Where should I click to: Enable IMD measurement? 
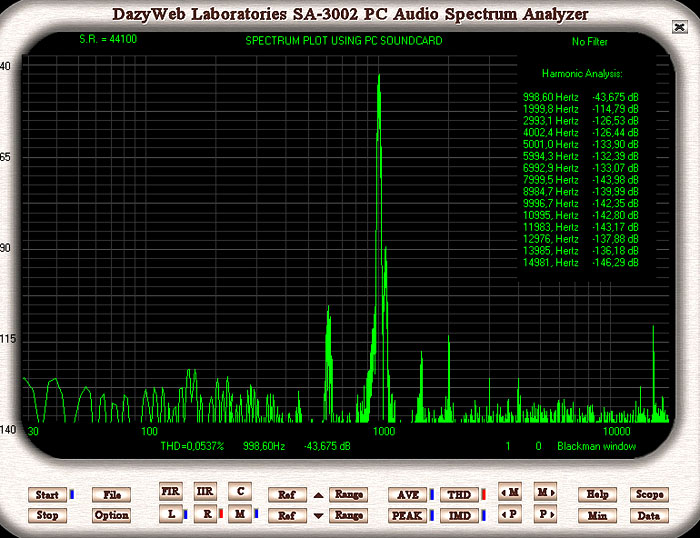[x=459, y=515]
